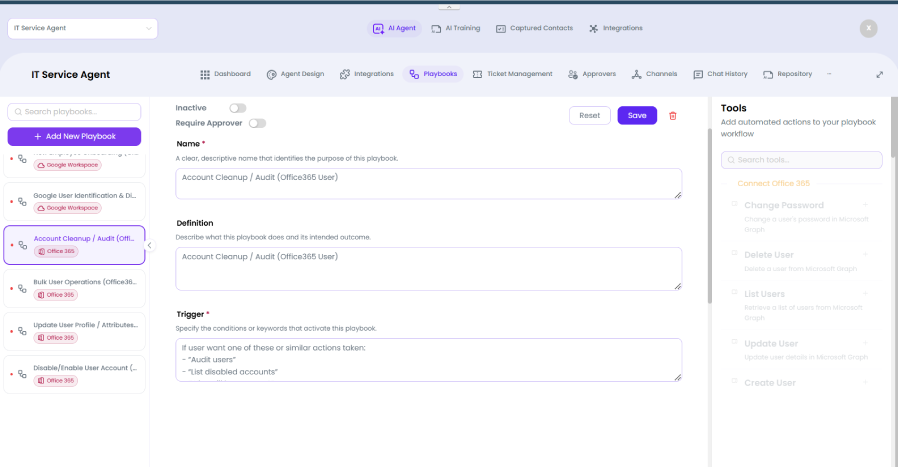Open the Agent Design section
Viewport: 898px width, 467px height.
point(295,74)
